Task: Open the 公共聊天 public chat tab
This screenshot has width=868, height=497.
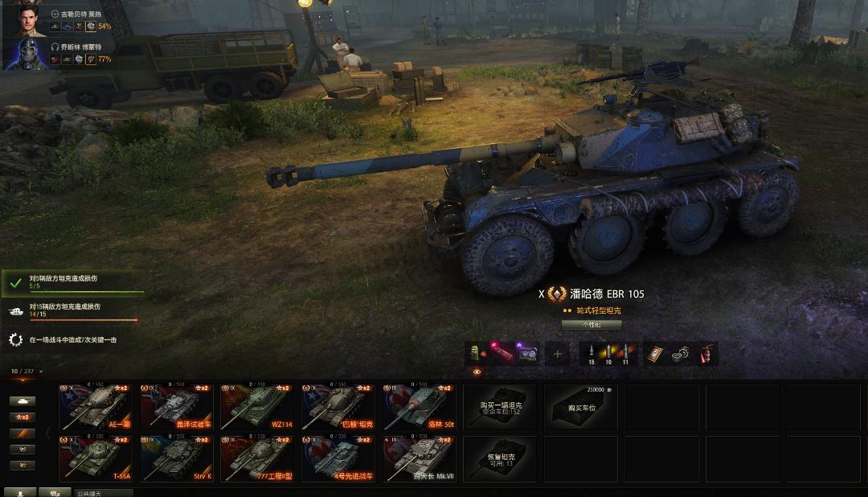Action: 104,493
